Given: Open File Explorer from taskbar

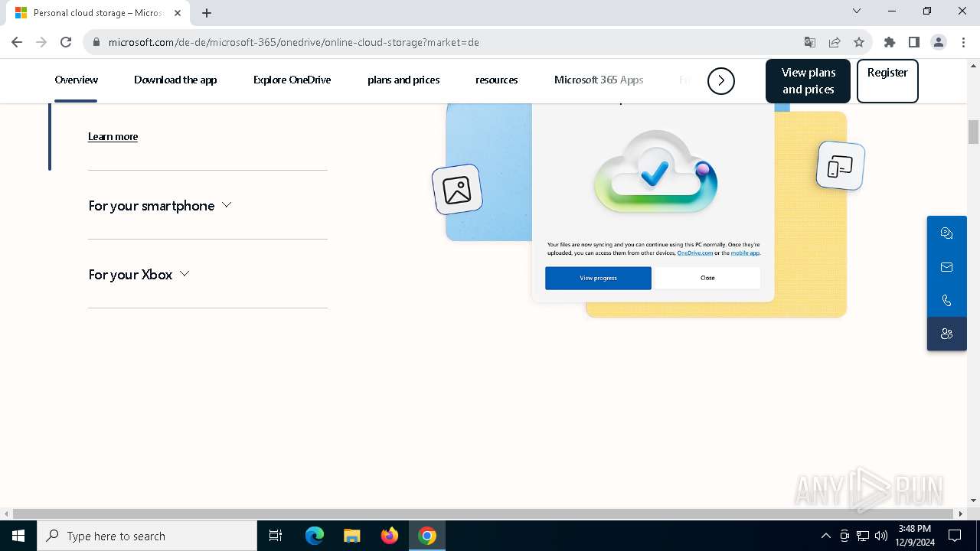Looking at the screenshot, I should tap(351, 536).
